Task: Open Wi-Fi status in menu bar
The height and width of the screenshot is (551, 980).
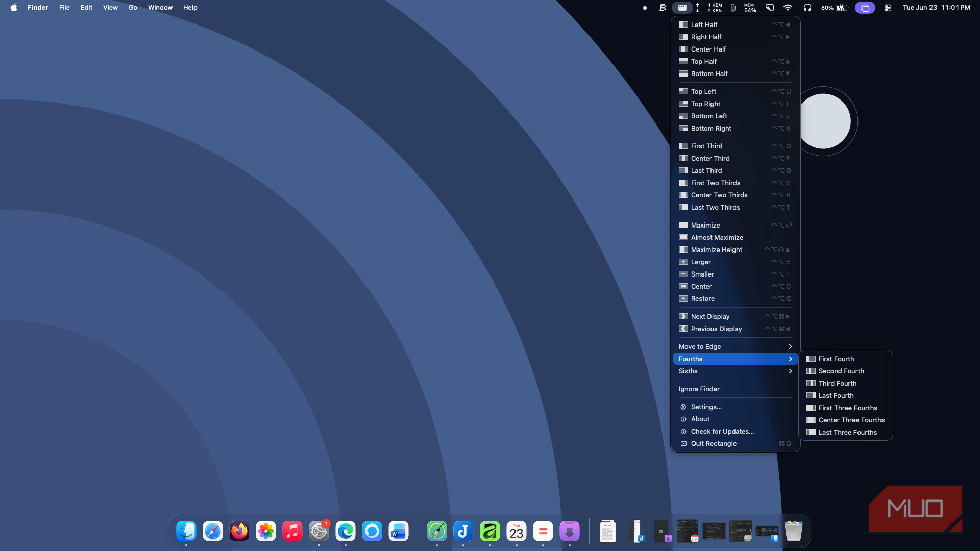Action: coord(788,8)
